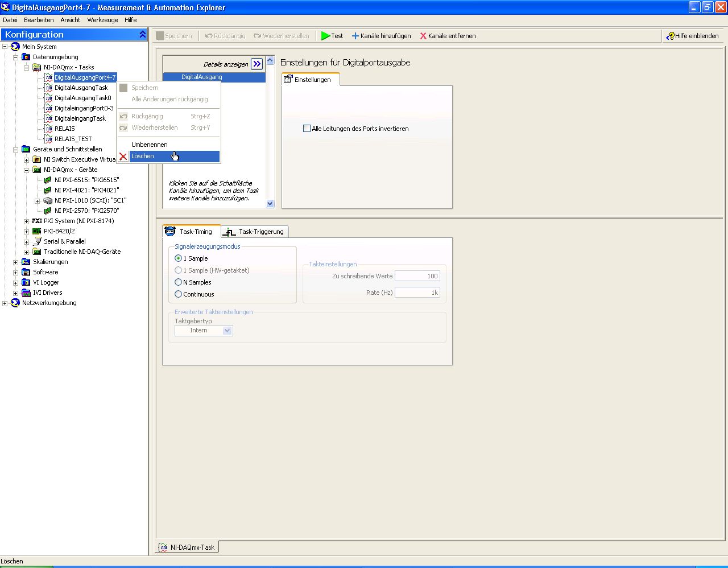Open the Bearbeiten menu
Image resolution: width=728 pixels, height=568 pixels.
(x=39, y=20)
